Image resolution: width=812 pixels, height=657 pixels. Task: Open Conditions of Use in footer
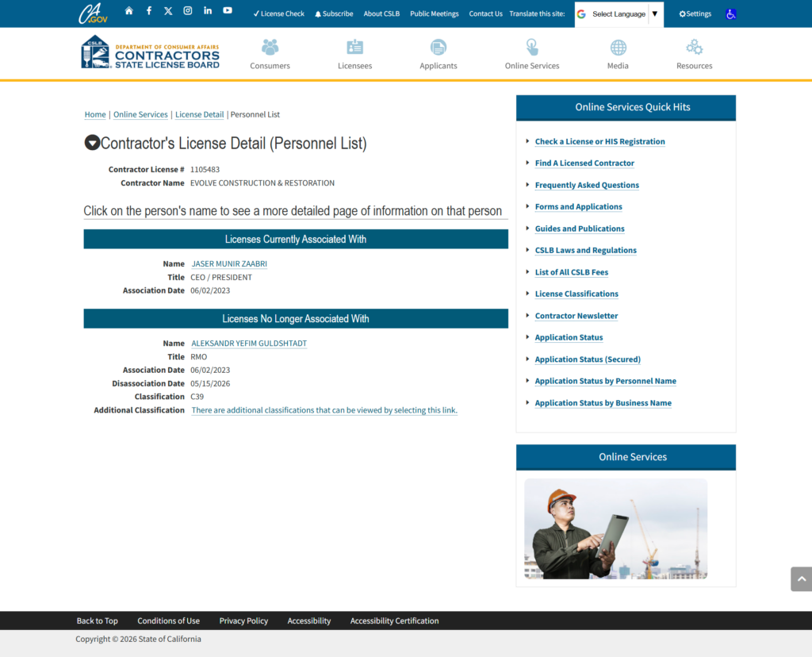168,620
